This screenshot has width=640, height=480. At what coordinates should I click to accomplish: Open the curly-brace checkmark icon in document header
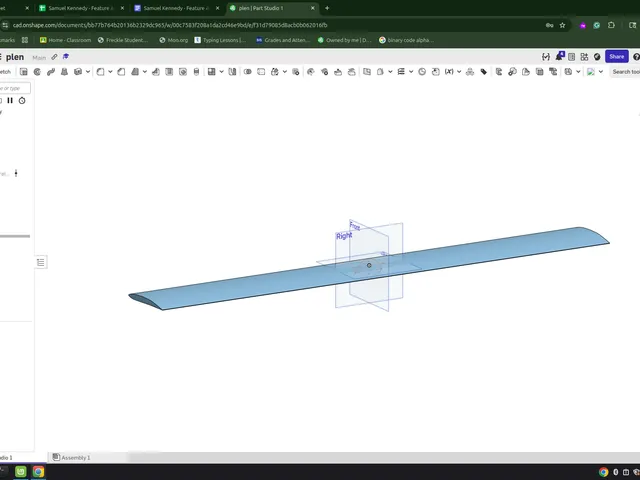[546, 57]
